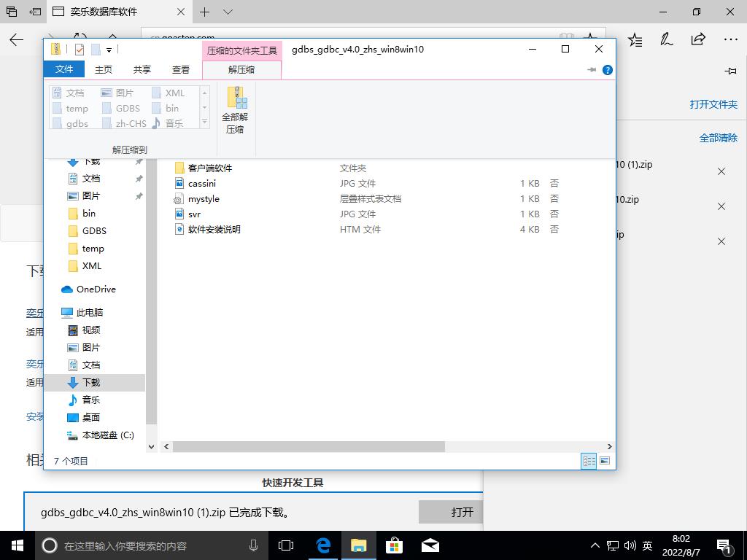Open the help question mark icon
Viewport: 747px width, 560px height.
(607, 70)
